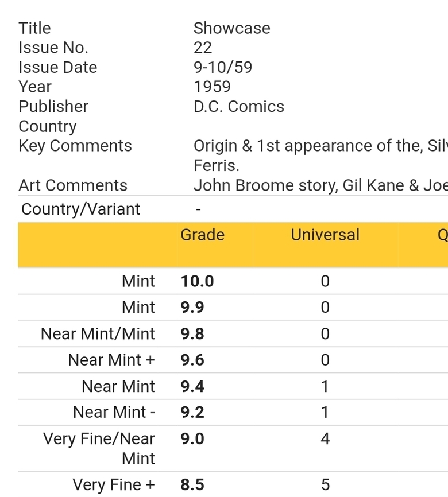Screen dimensions: 448x497
Task: Click the Universal count for 8.5
Action: click(x=325, y=484)
